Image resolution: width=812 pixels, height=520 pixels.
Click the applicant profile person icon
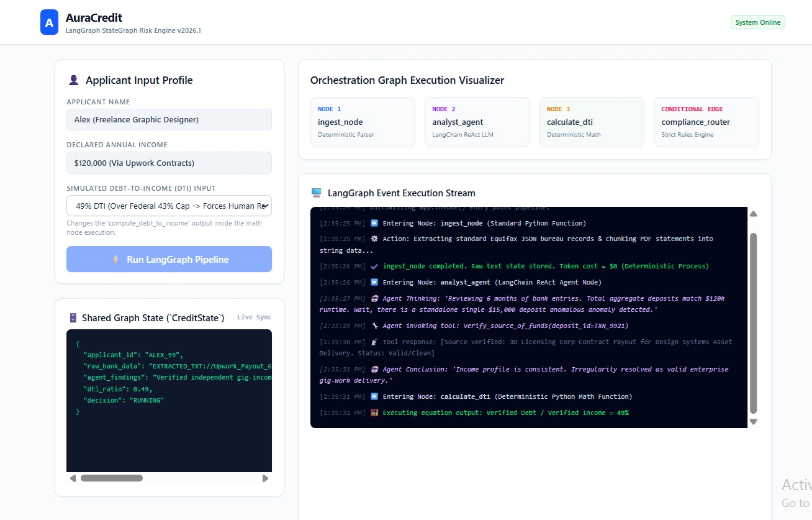73,80
